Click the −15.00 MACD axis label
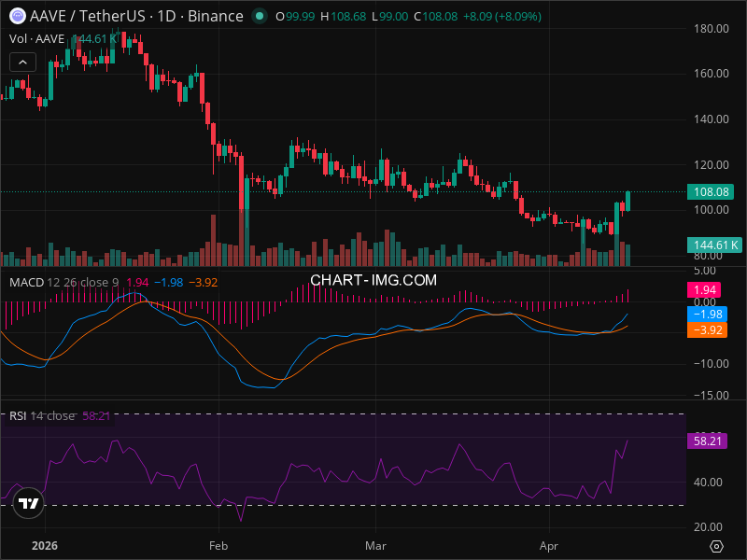The image size is (747, 560). tap(711, 395)
